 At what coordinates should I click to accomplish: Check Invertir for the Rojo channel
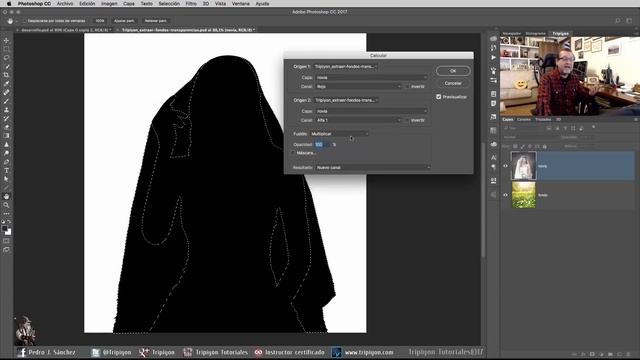407,87
